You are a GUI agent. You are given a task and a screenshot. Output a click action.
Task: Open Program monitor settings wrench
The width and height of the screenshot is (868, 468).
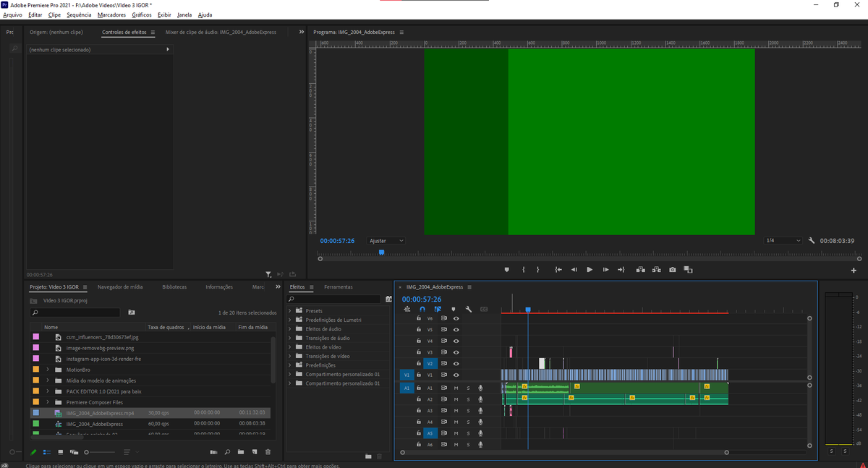coord(812,240)
